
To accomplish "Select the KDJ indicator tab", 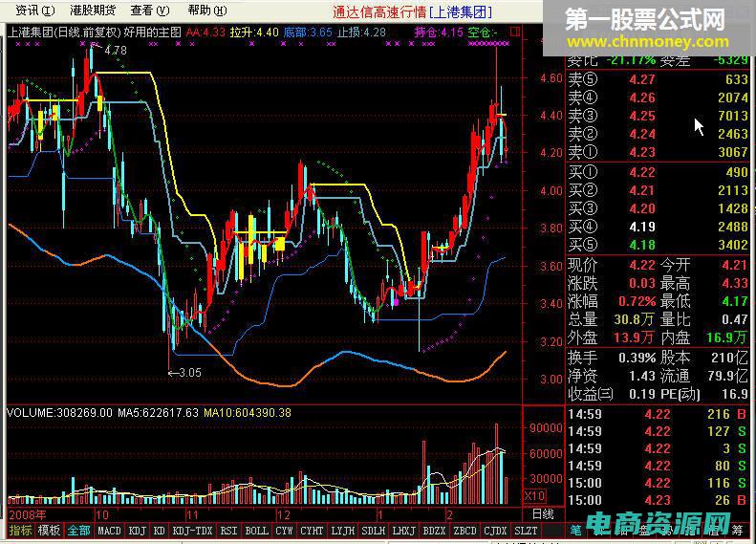I will point(138,531).
